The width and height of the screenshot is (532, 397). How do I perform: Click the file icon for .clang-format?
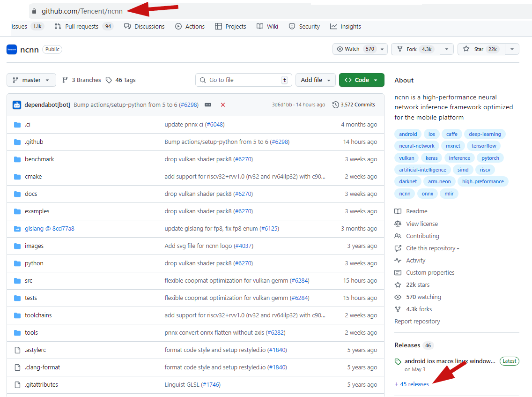pyautogui.click(x=17, y=367)
